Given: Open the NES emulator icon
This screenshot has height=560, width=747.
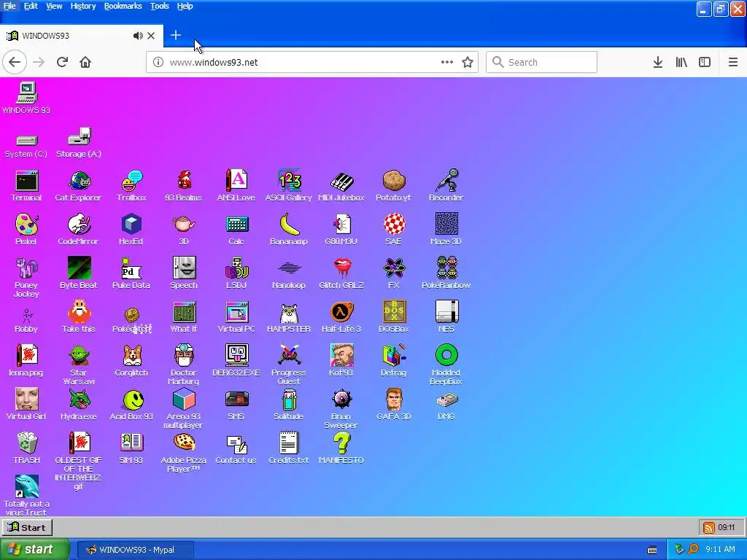Looking at the screenshot, I should [x=446, y=318].
